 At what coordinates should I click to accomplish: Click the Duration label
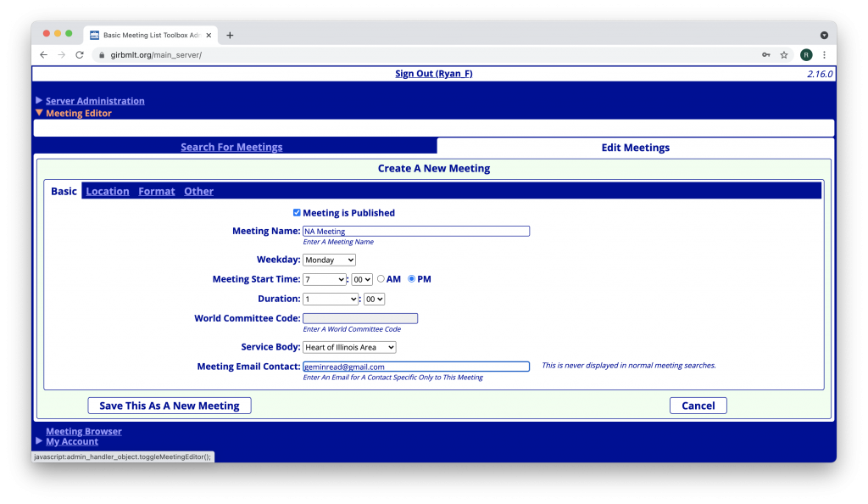tap(279, 299)
